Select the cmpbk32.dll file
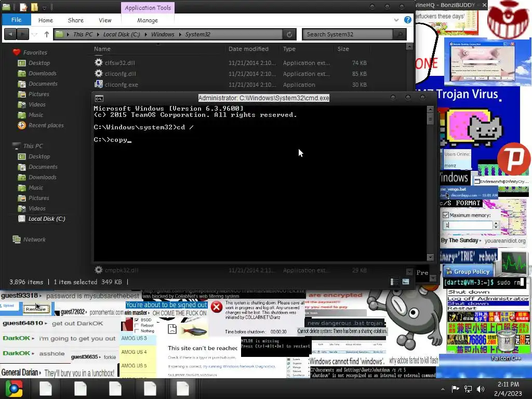 tap(121, 270)
